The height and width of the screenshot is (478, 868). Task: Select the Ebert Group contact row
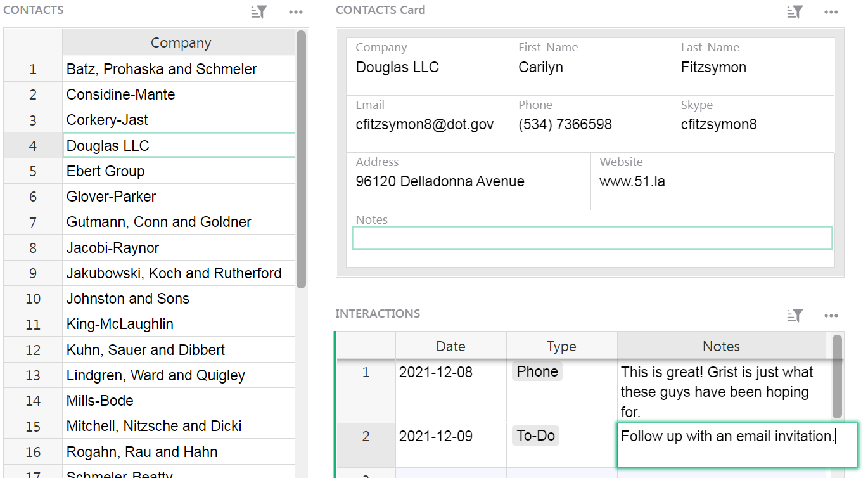point(105,171)
